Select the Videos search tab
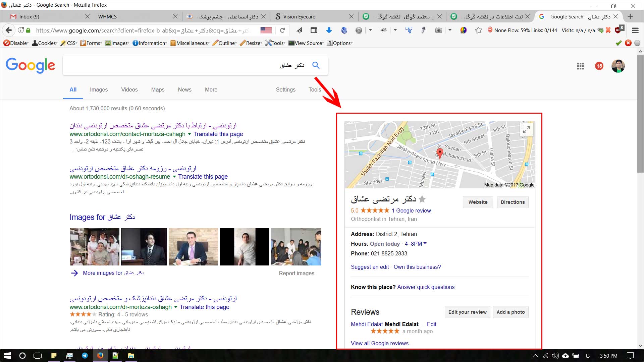The height and width of the screenshot is (362, 644). click(x=129, y=89)
